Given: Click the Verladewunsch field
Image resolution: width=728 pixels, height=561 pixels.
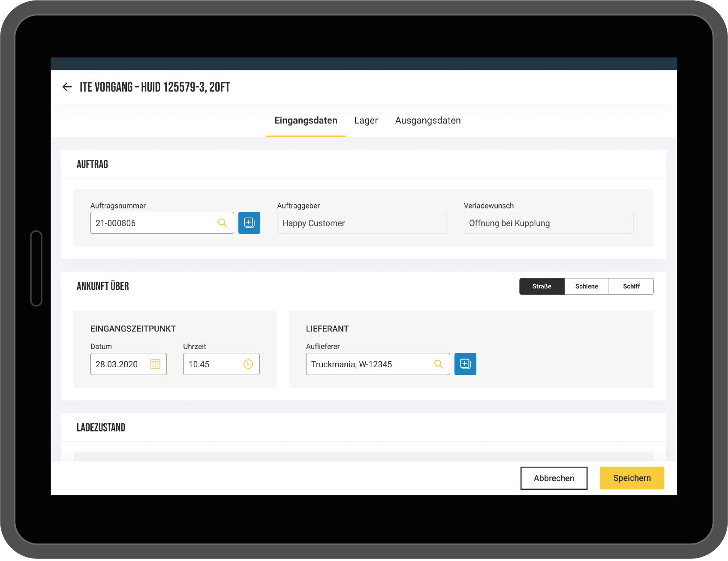Looking at the screenshot, I should (x=549, y=223).
